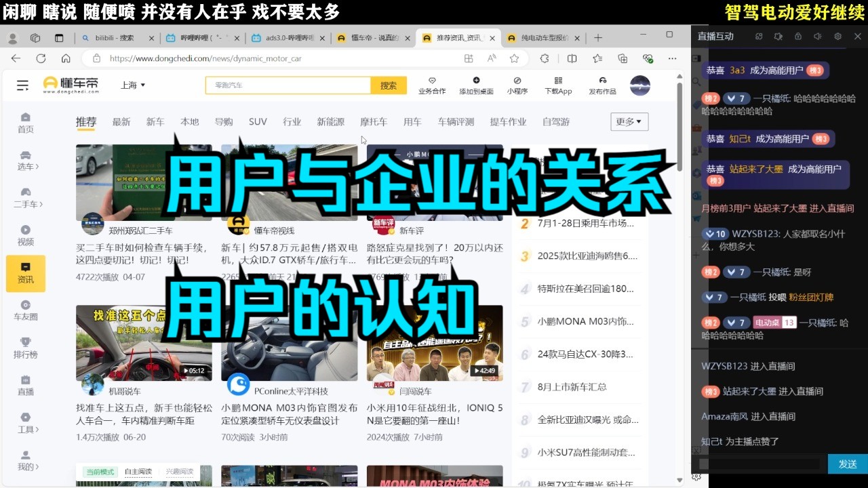Click the 发布作品 header icon

(x=602, y=85)
